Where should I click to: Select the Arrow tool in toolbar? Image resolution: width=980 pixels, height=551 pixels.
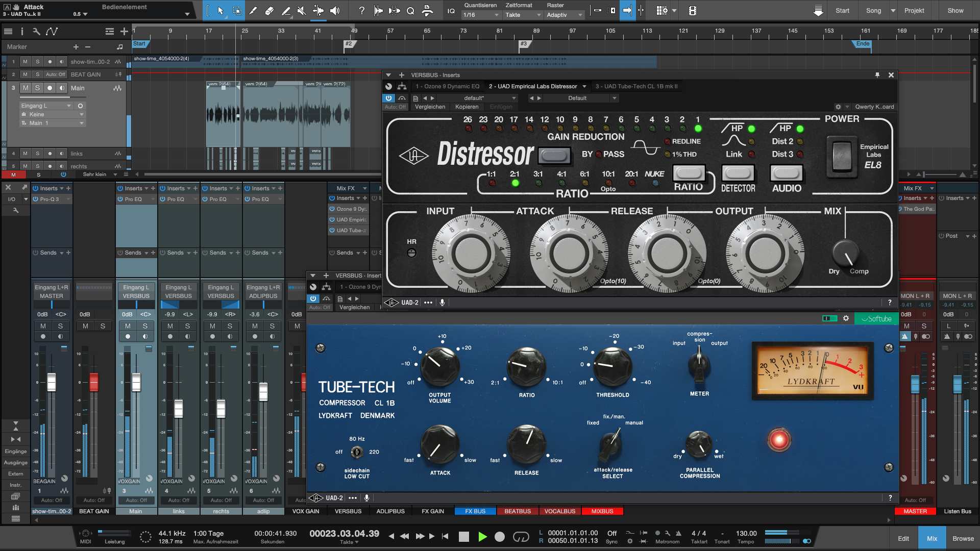pyautogui.click(x=220, y=11)
